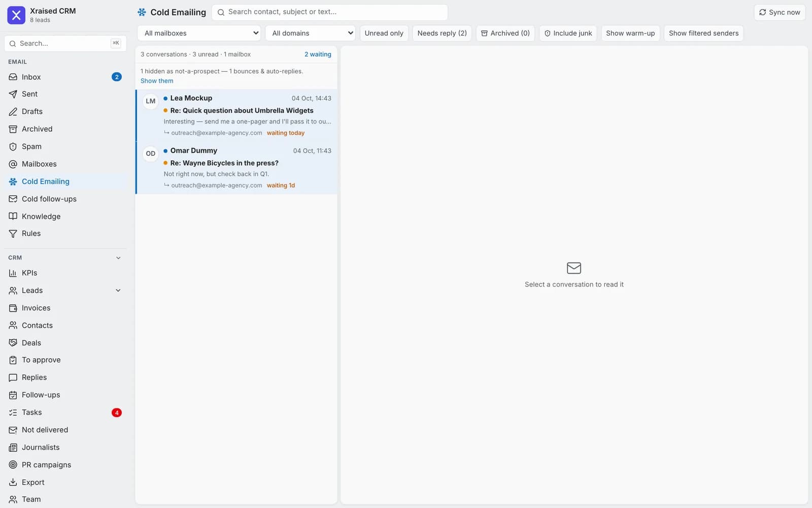This screenshot has height=508, width=812.
Task: Click the Knowledge book icon
Action: pos(13,216)
